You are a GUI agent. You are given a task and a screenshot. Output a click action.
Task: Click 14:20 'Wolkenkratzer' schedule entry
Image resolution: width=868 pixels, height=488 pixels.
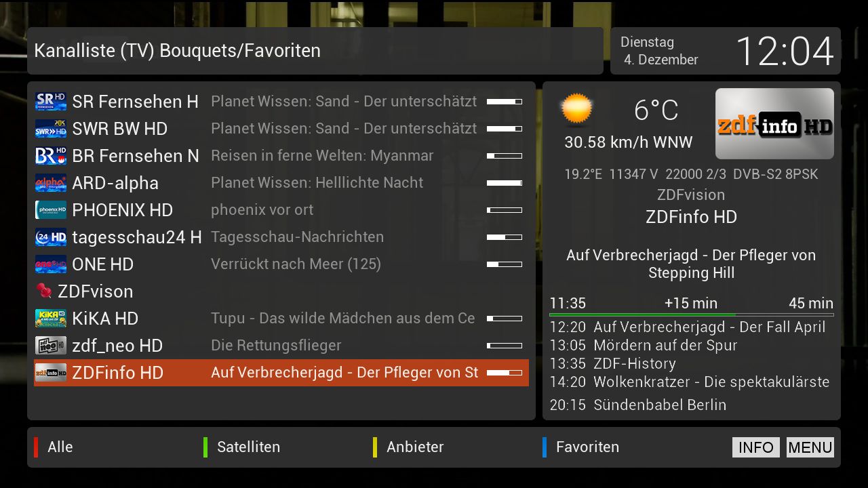[x=690, y=382]
